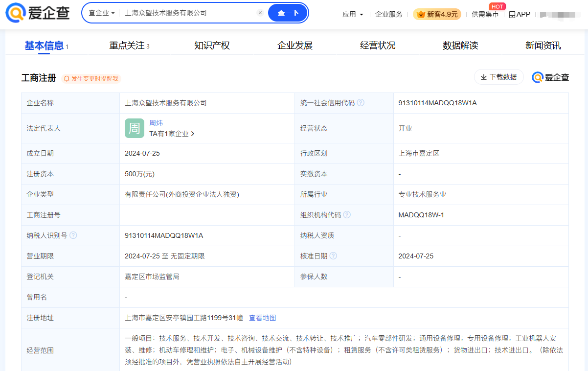Screen dimensions: 588x371
Task: Click help icon next to 统一社会信用代码
Action: tap(361, 103)
